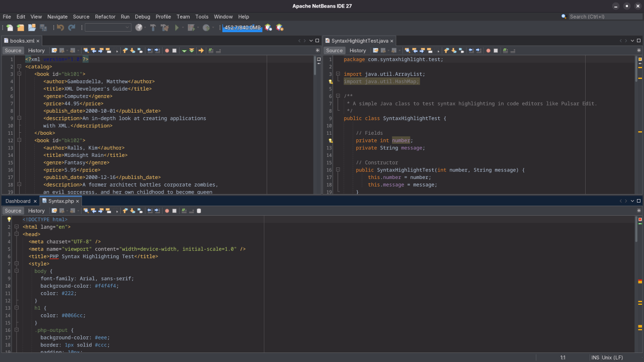Toggle Highlight Search in Syntax.php toolbar
This screenshot has height=362, width=644.
tap(108, 211)
